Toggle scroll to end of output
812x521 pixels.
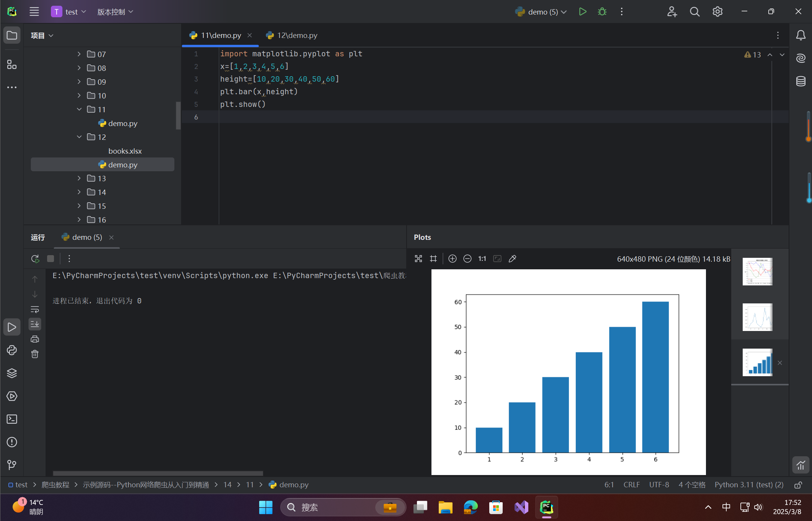(35, 324)
